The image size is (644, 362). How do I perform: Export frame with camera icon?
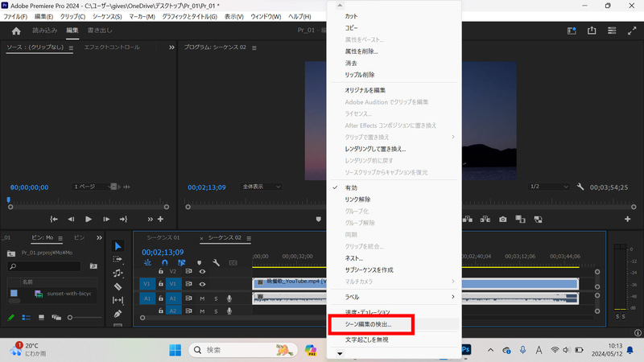pos(502,220)
